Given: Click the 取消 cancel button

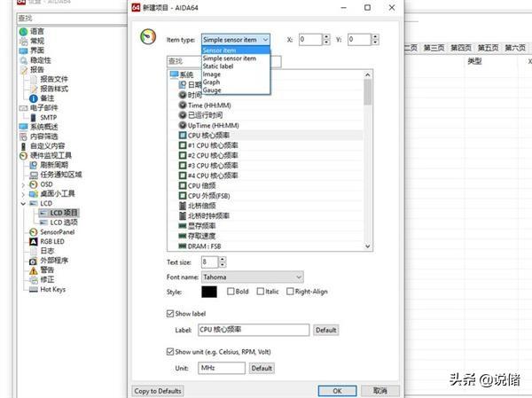Looking at the screenshot, I should [380, 391].
